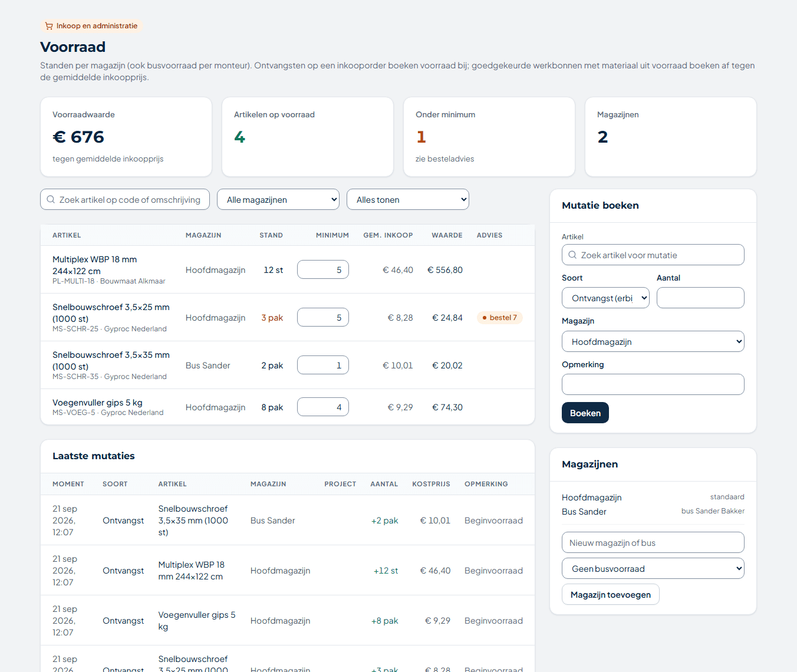This screenshot has height=672, width=797.
Task: Click the shopping cart icon beside Inkoop en administratie
Action: [49, 26]
